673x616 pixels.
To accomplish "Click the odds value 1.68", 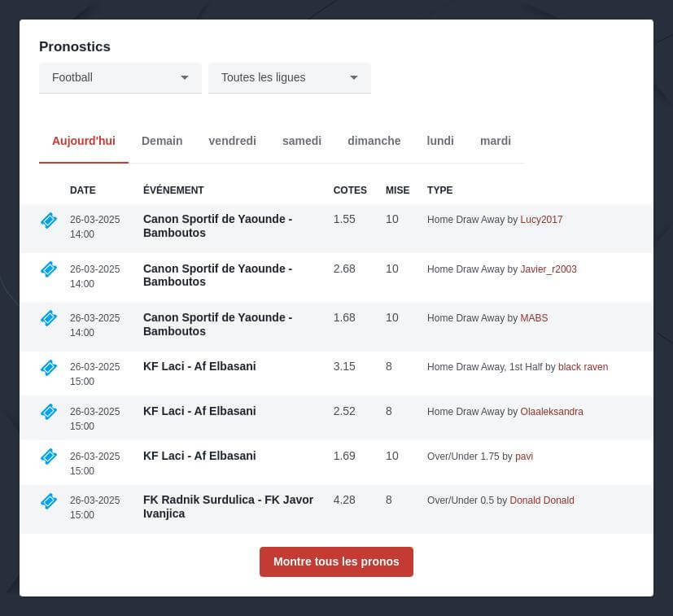I will pyautogui.click(x=344, y=318).
